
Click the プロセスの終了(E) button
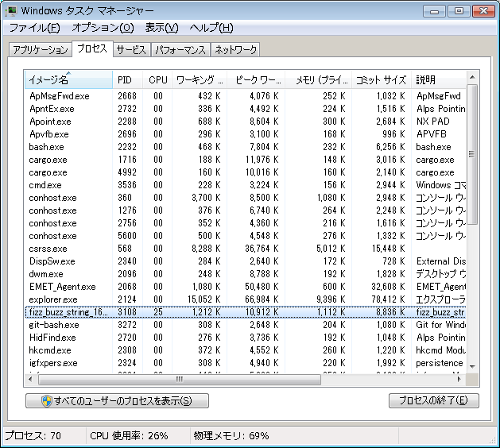(x=434, y=400)
